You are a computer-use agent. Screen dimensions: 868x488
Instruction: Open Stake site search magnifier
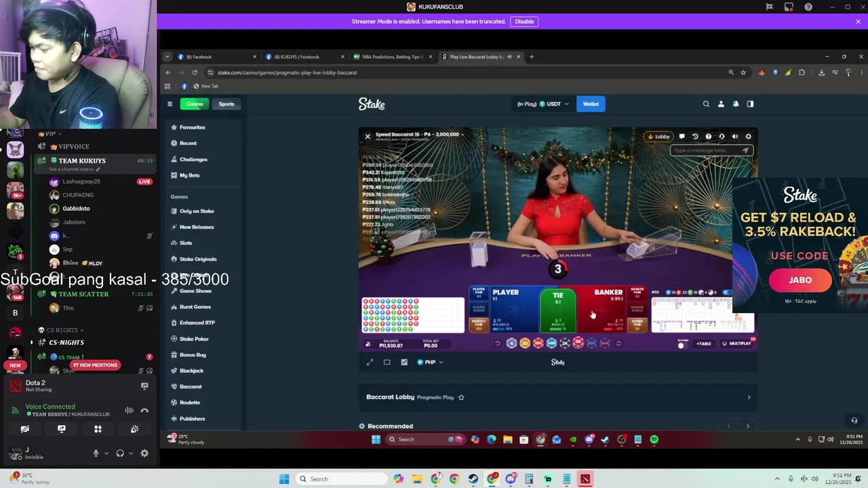click(x=706, y=104)
